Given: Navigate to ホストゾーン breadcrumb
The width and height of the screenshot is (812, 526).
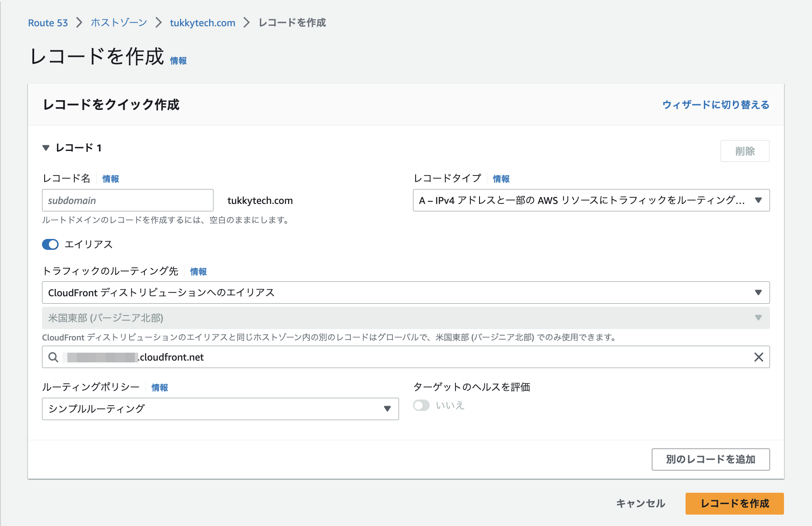Looking at the screenshot, I should [119, 23].
